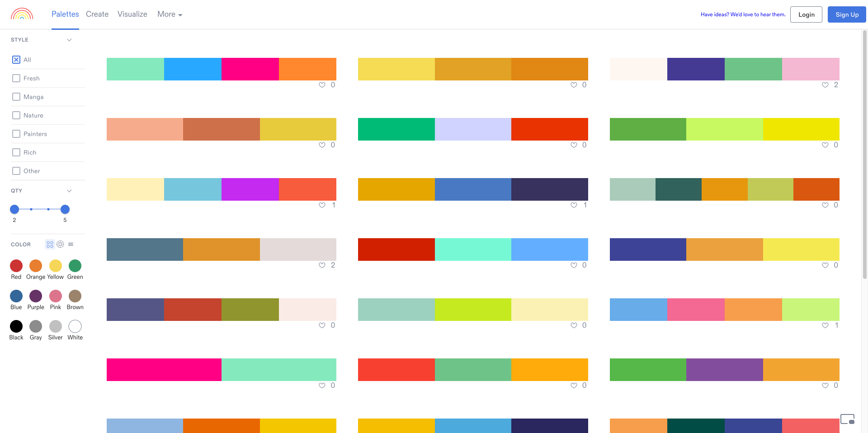
Task: Switch color filter to grid swatch view
Action: pos(50,245)
